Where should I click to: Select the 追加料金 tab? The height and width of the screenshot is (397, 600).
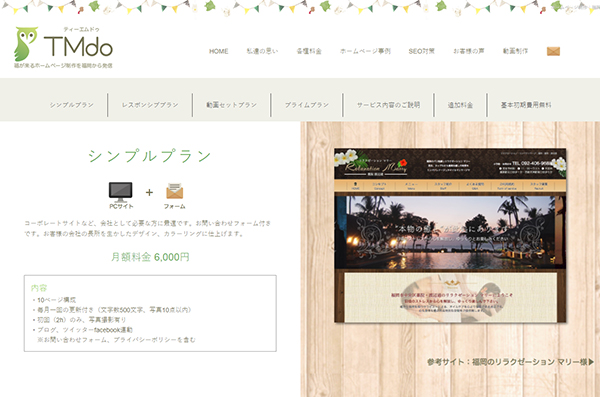pyautogui.click(x=460, y=105)
